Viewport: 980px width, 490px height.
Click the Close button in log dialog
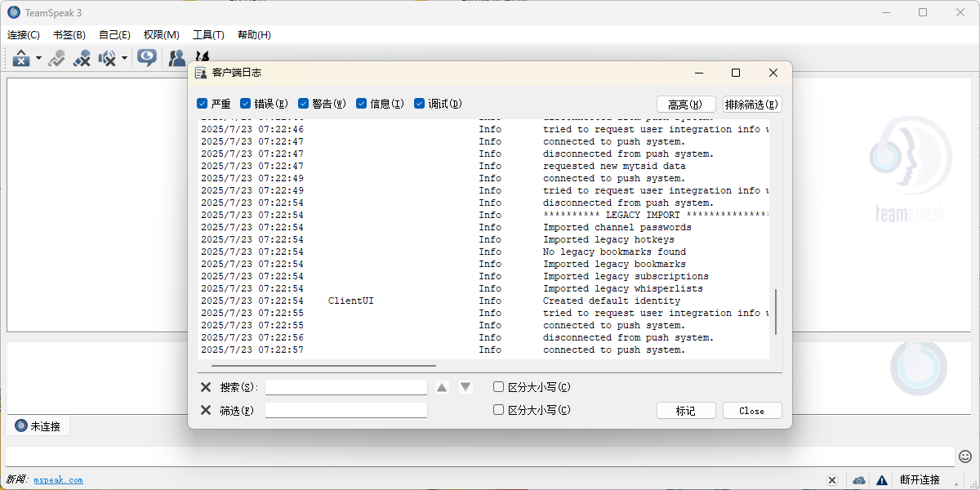(x=752, y=411)
